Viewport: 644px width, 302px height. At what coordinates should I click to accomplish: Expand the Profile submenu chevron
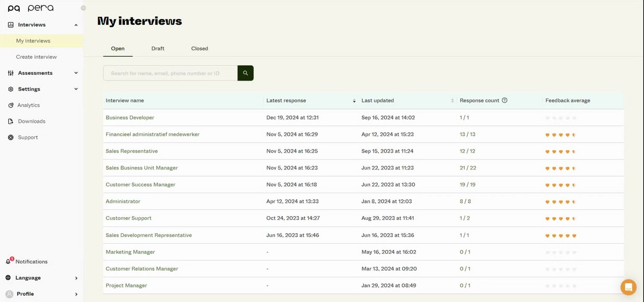coord(76,294)
